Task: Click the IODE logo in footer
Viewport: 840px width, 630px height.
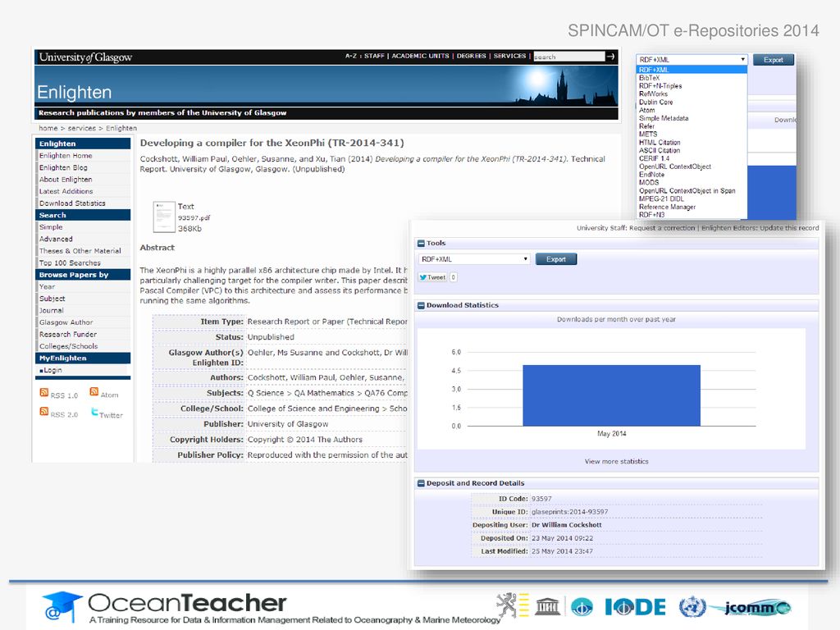Action: (x=635, y=607)
